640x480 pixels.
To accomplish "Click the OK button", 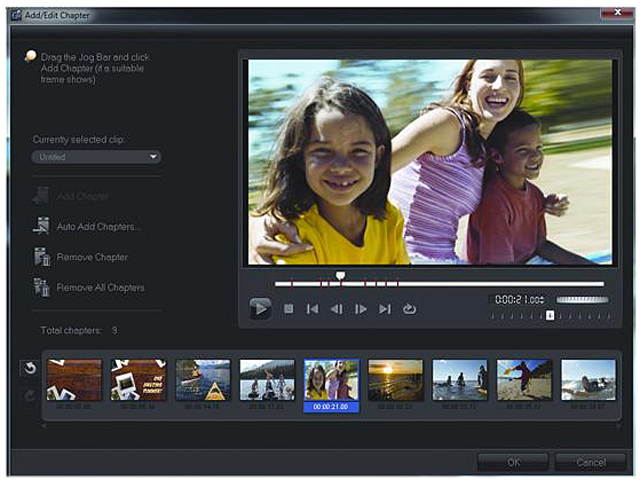I will (x=512, y=462).
